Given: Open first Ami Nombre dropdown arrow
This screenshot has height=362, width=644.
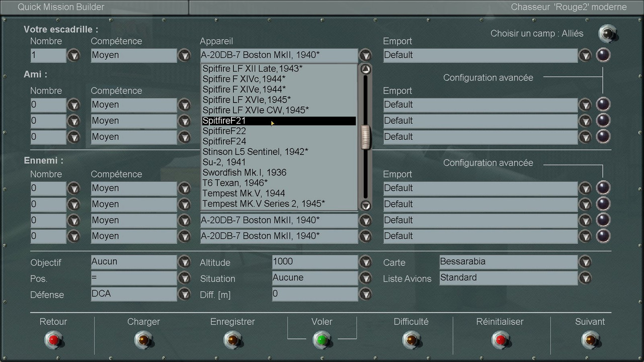Looking at the screenshot, I should (74, 105).
